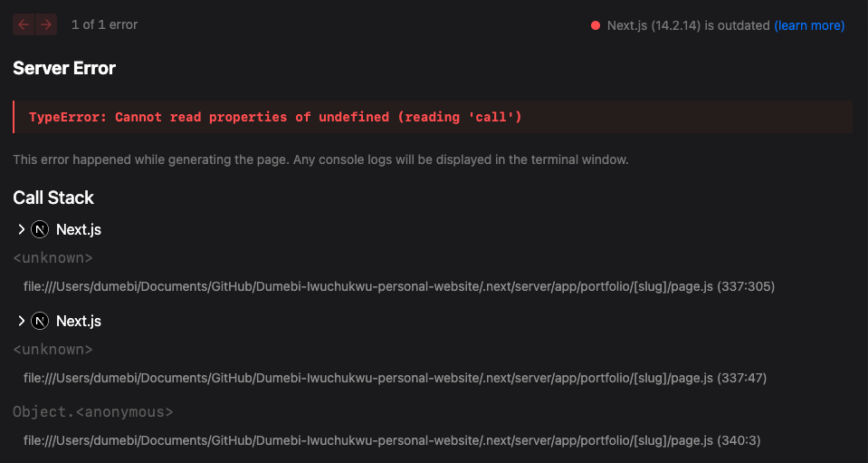Screen dimensions: 868x463
Task: Click the second <unknown> frame label
Action: click(x=52, y=350)
